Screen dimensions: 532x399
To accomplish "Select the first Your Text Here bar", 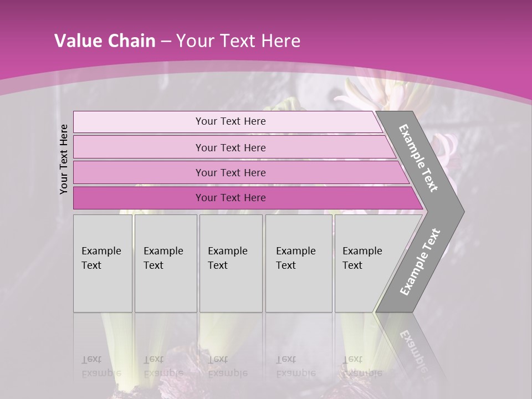I will coord(230,121).
